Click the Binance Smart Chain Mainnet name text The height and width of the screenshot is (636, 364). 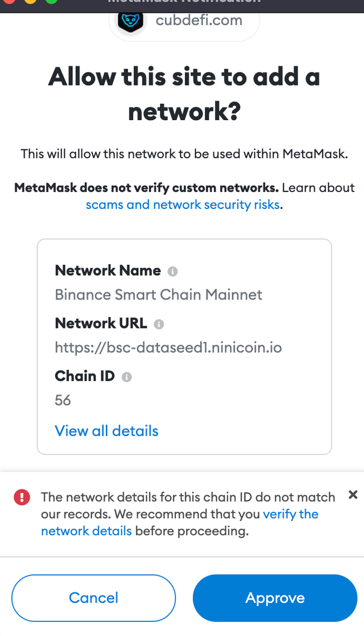[159, 294]
